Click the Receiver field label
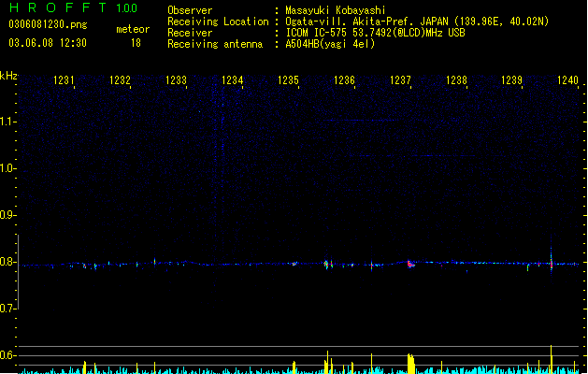This screenshot has height=374, width=588. (x=190, y=33)
